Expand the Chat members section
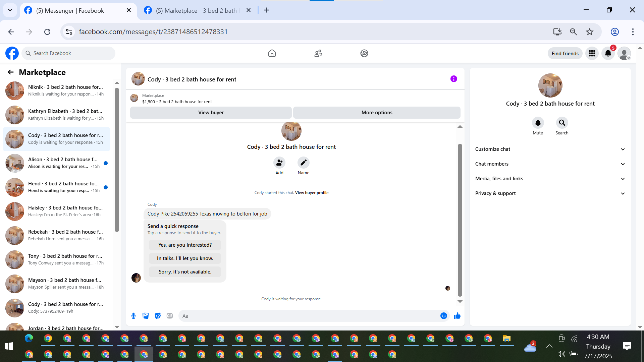This screenshot has height=362, width=644. tap(550, 164)
